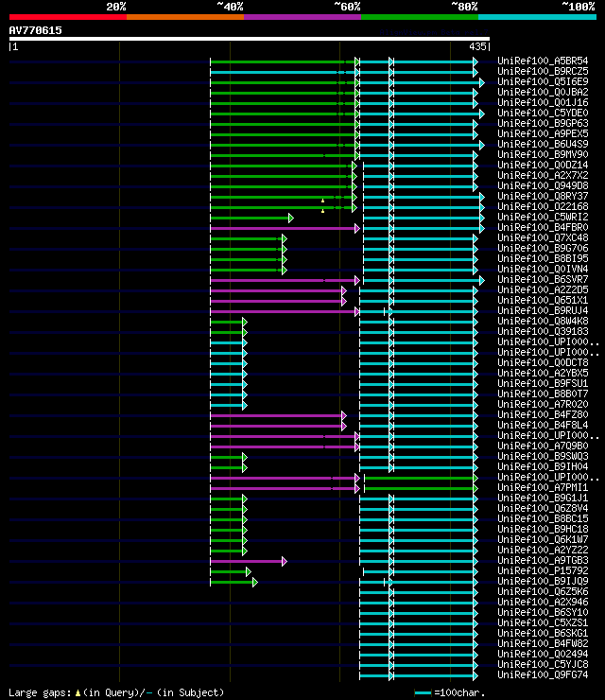
Task: Click the purple alignment bar in A9TGB3 row
Action: click(x=249, y=562)
